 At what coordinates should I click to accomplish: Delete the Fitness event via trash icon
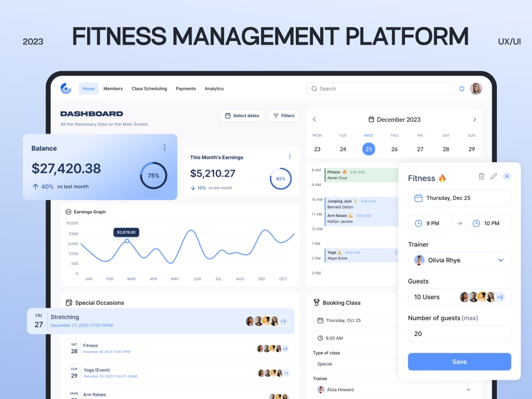[x=480, y=176]
